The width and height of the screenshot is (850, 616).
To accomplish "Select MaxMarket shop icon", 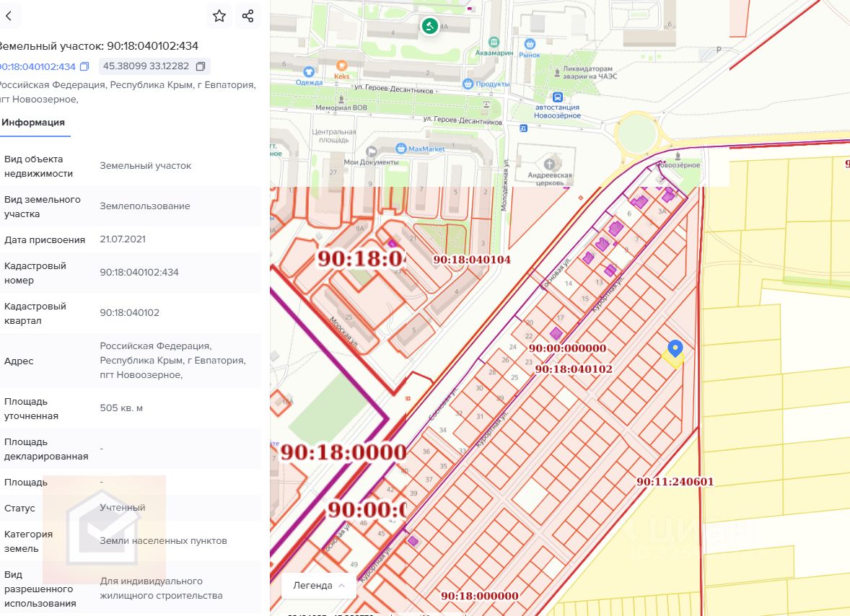I will (x=401, y=149).
